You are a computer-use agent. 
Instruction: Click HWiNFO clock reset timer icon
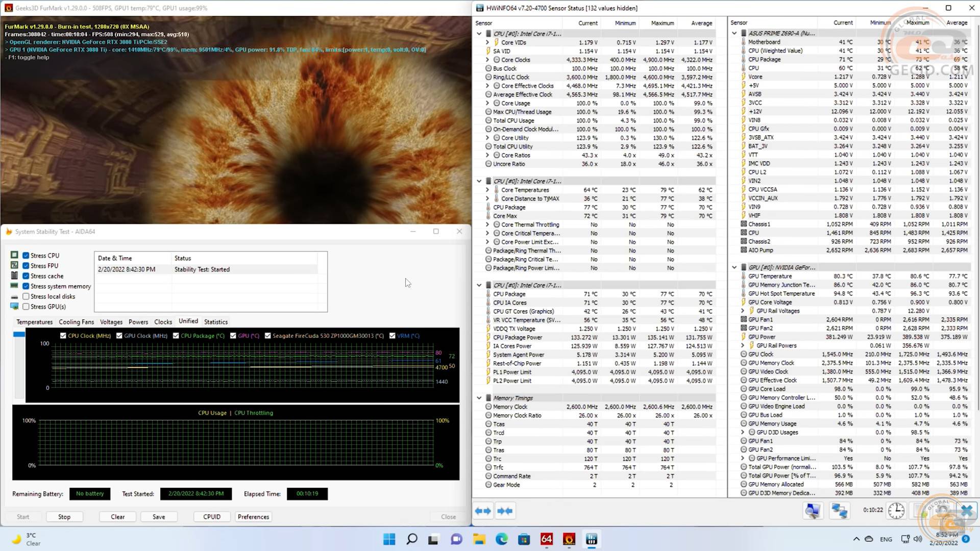click(x=896, y=510)
